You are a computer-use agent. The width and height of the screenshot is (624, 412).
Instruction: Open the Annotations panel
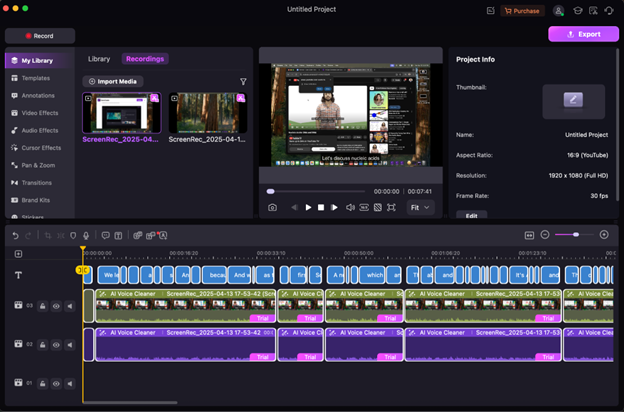[x=38, y=96]
